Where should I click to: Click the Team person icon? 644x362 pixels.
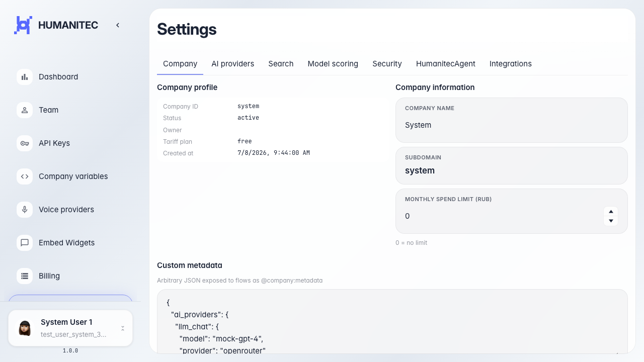pos(25,110)
